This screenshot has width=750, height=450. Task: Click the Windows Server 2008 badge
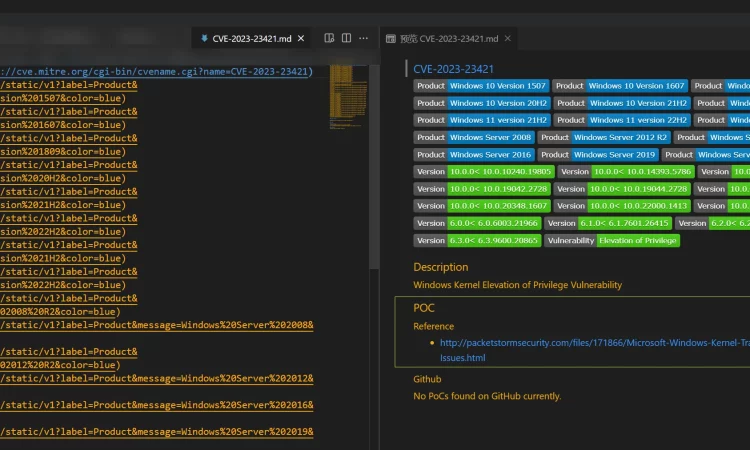pyautogui.click(x=474, y=137)
